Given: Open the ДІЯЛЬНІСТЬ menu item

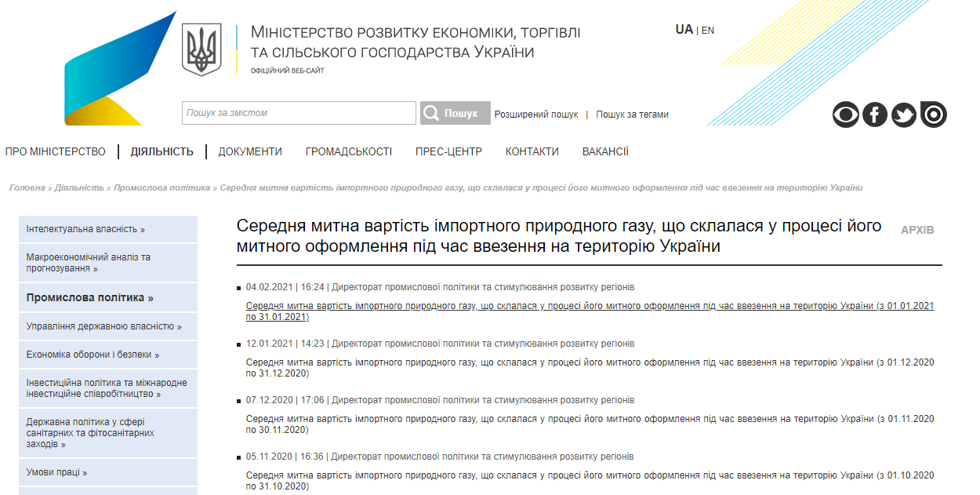Looking at the screenshot, I should pos(162,151).
